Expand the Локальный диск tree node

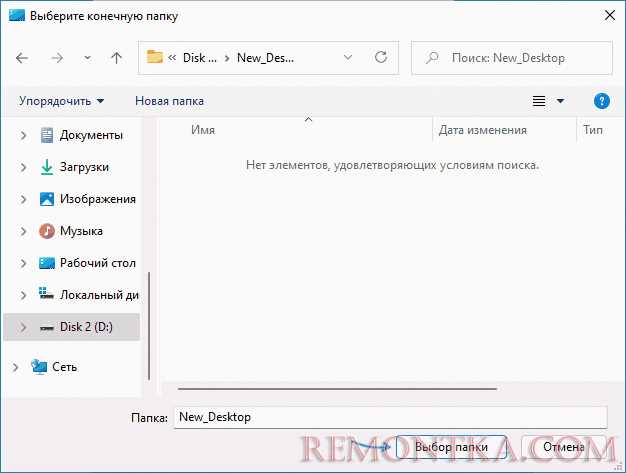(23, 295)
